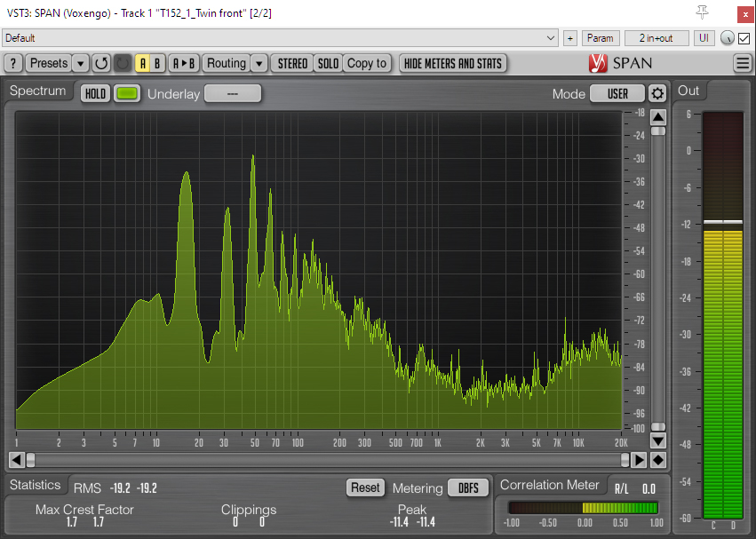Reset the statistics readings

(x=364, y=487)
